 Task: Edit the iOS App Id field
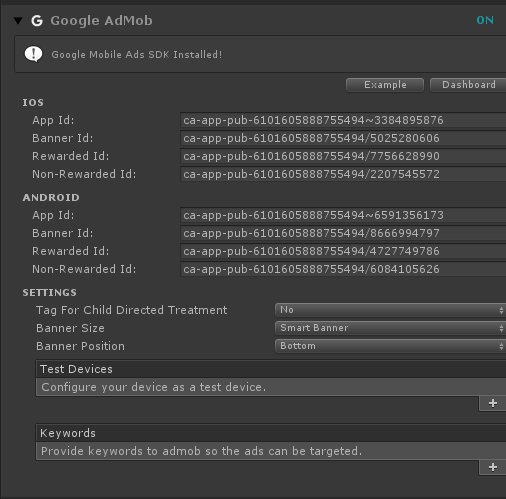[343, 120]
